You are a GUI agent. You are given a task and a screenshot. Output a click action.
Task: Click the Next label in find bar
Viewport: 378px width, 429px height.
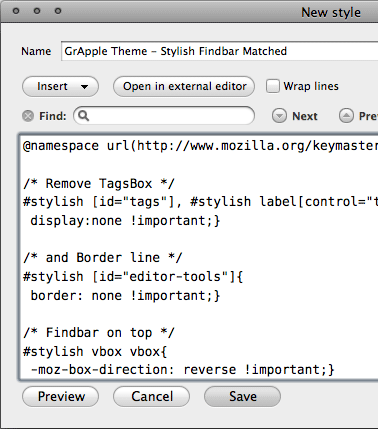[305, 116]
